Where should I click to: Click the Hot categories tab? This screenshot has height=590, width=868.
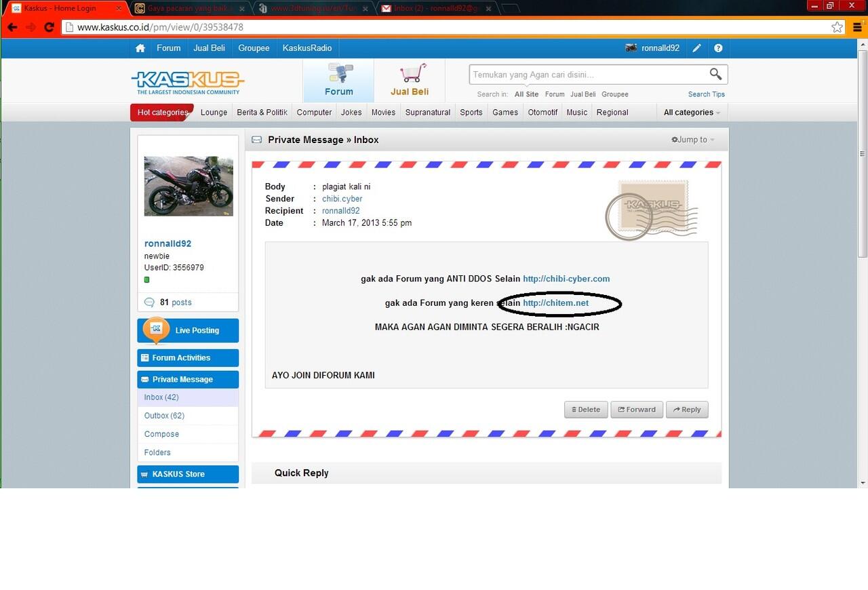[162, 113]
